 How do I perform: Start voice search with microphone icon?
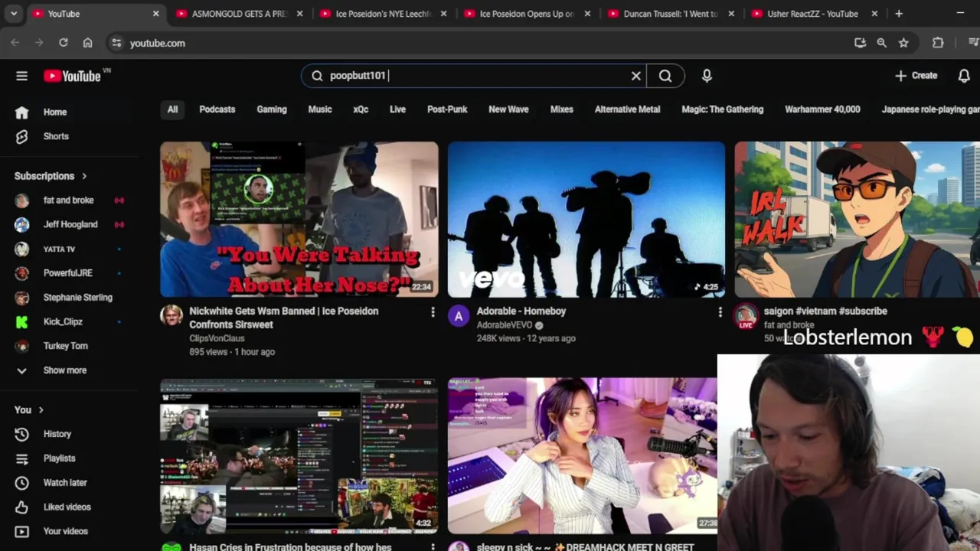[x=707, y=76]
